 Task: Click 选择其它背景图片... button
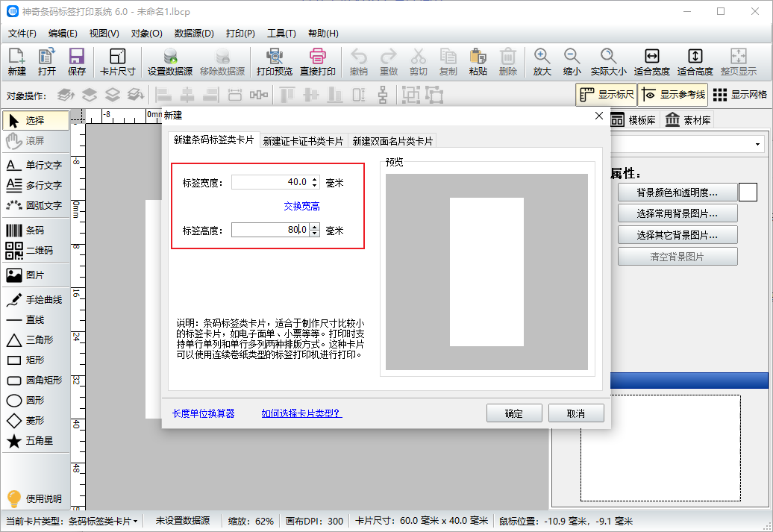677,235
